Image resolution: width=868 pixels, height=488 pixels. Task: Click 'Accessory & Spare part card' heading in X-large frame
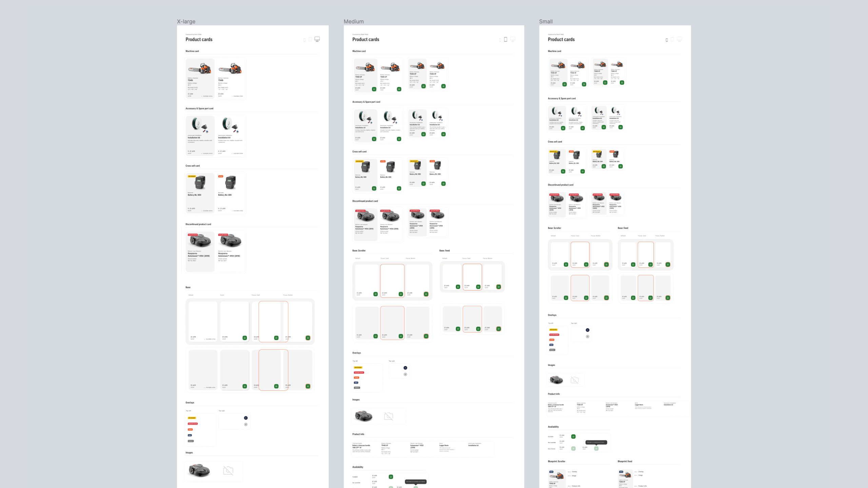coord(199,108)
